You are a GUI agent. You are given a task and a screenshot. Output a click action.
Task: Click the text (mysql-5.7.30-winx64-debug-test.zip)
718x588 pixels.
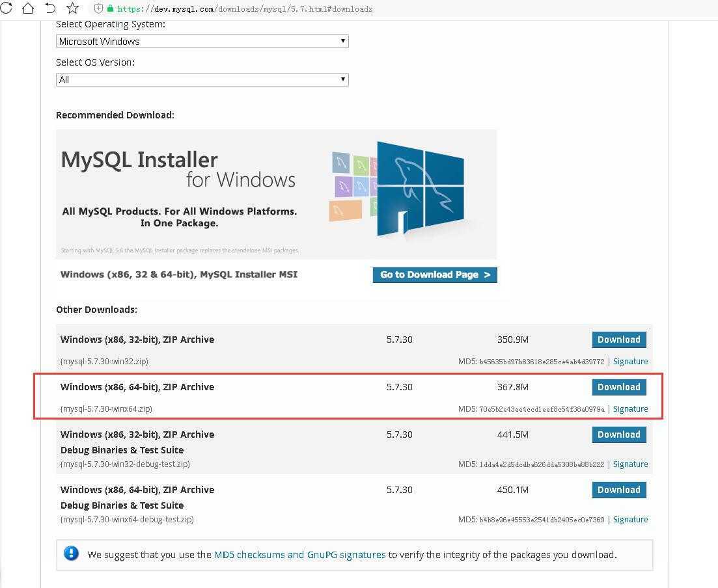pos(127,519)
